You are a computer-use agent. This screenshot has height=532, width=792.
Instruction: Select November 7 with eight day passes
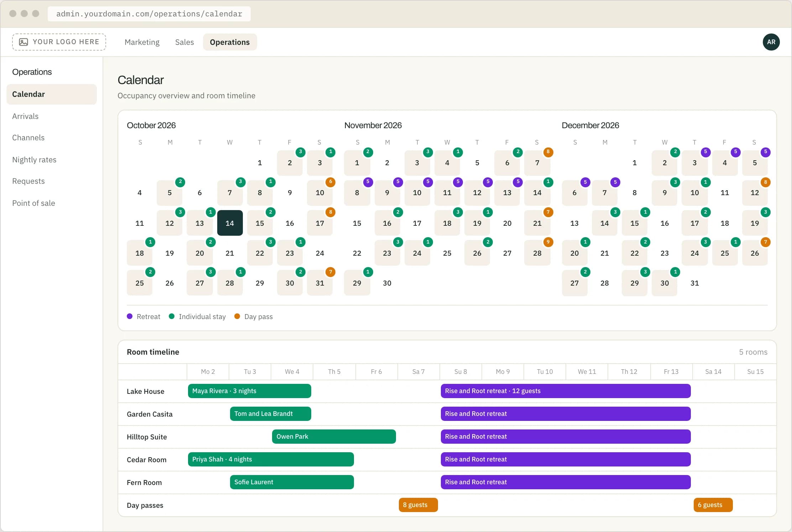537,163
